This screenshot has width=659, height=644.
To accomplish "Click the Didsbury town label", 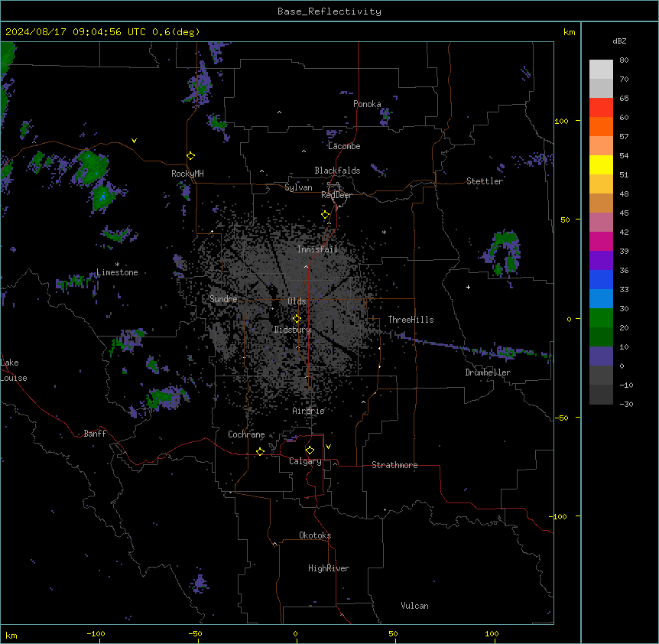I will click(x=293, y=330).
